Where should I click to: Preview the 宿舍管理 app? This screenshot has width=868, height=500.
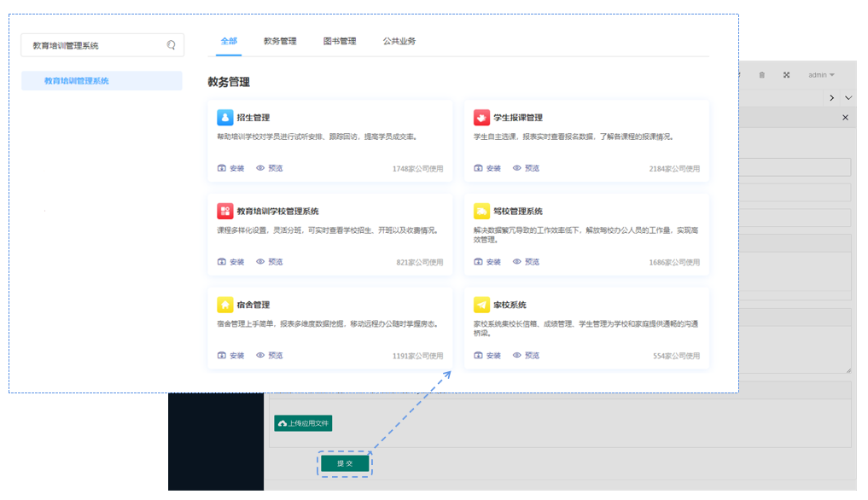click(270, 356)
